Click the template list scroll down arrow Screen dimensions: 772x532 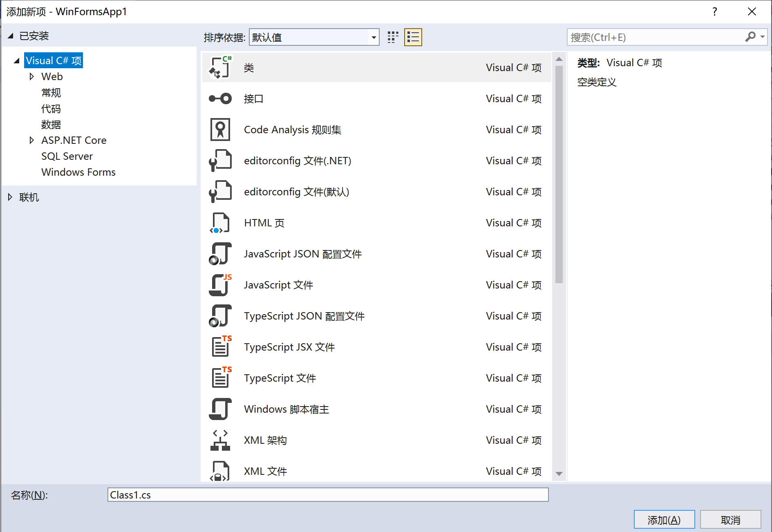click(559, 474)
